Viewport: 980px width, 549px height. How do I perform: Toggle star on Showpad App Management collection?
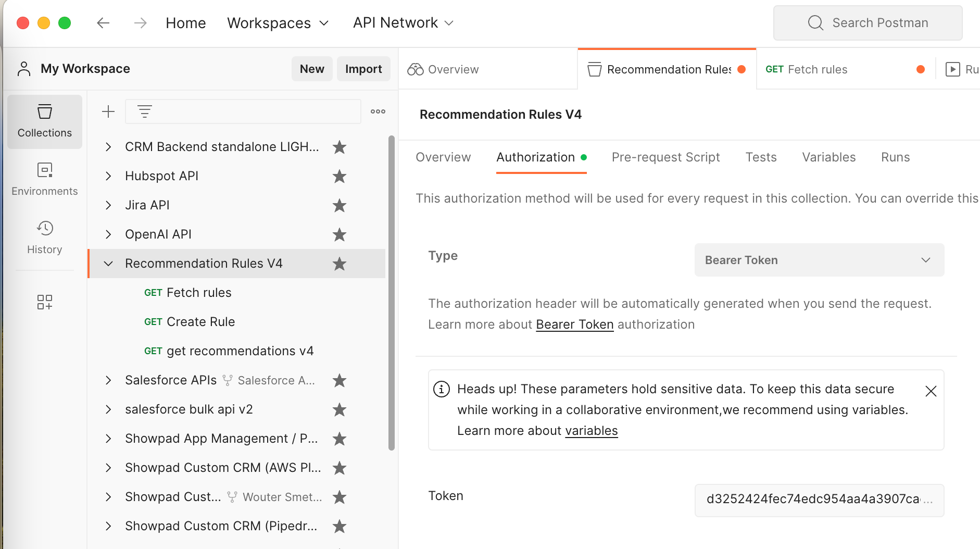[x=340, y=439]
